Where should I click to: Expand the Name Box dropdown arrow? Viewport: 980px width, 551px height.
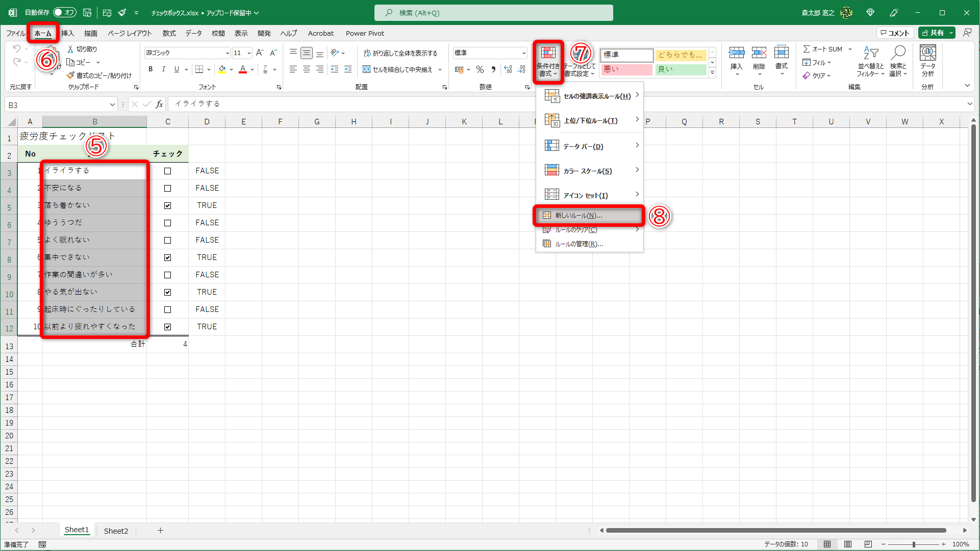coord(112,105)
